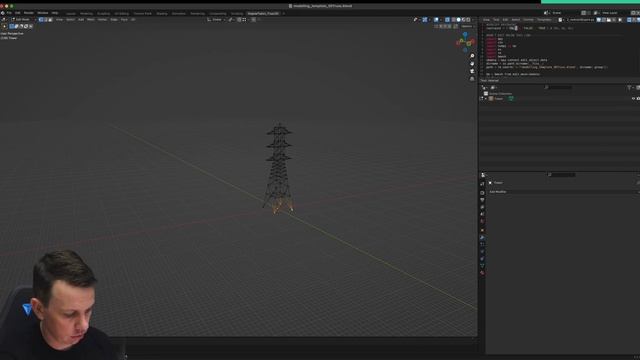Enable edge select mode
640x360 pixels.
(46, 20)
